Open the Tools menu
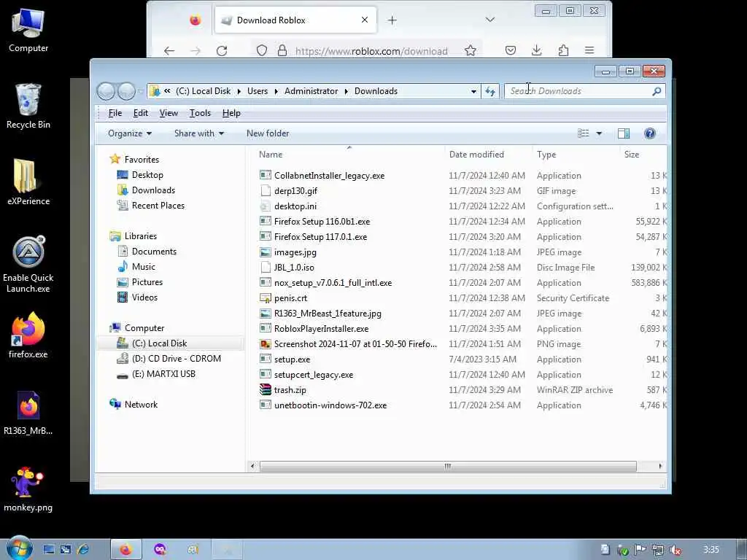Screen dimensions: 747x560 point(200,113)
